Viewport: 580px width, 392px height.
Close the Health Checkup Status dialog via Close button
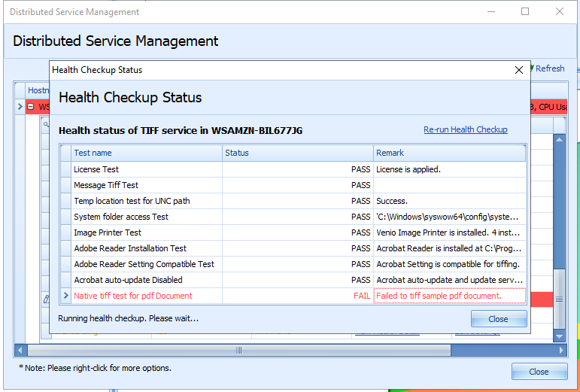tap(499, 319)
